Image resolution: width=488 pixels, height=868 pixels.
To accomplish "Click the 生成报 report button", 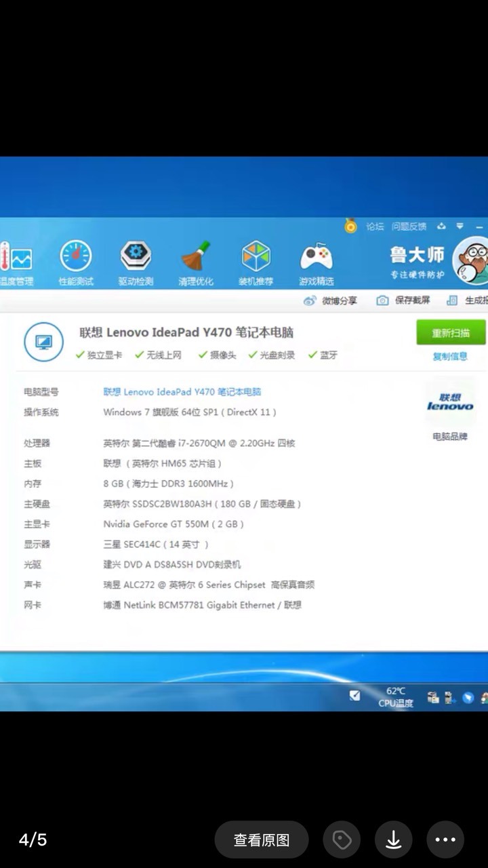I will point(467,300).
